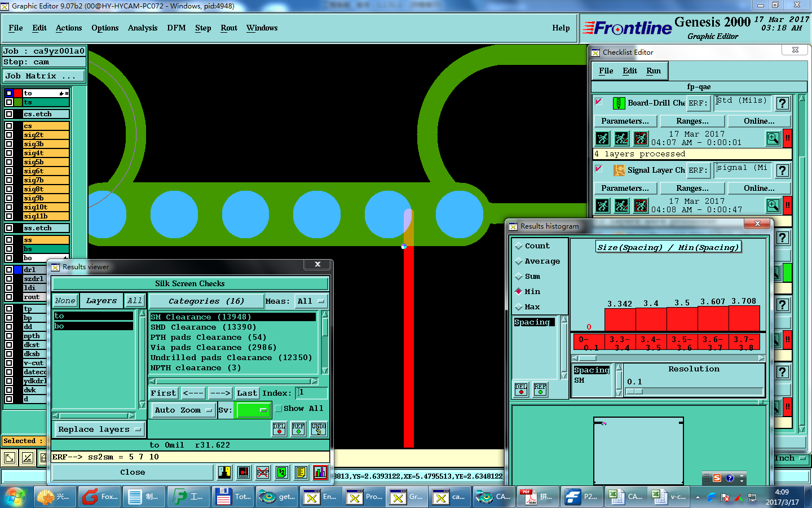Run the Board-Drill check with first runner icon
Screen dimensions: 812x508
[x=602, y=138]
